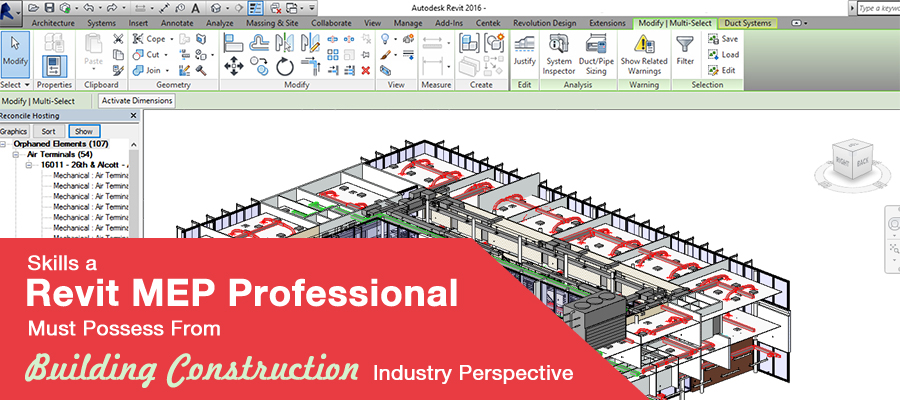Toggle the Show button in Reconcile Hosting
Screen dimensions: 900x400
(x=84, y=131)
